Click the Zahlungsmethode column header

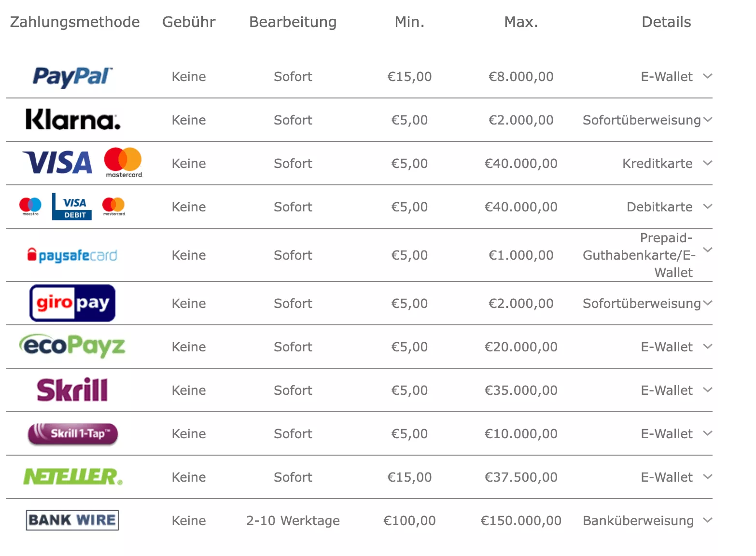[75, 22]
